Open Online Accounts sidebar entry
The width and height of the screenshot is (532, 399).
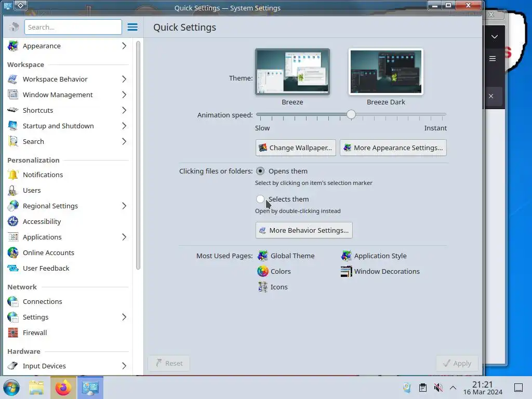point(68,253)
